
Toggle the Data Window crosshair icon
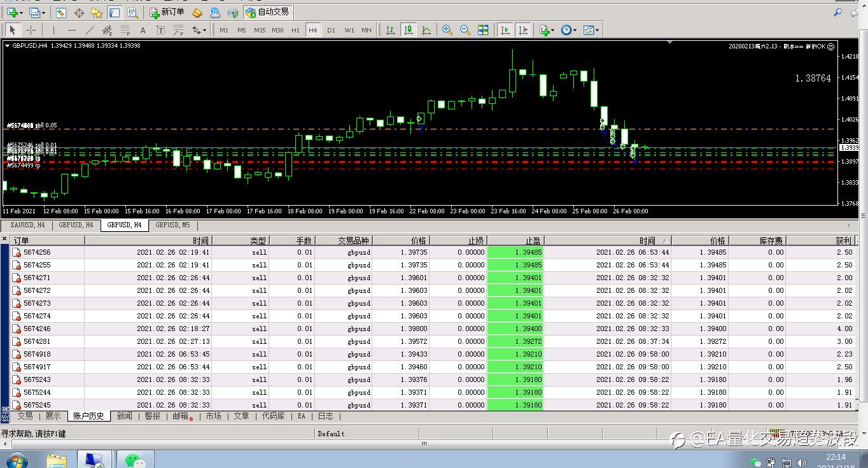[x=79, y=12]
